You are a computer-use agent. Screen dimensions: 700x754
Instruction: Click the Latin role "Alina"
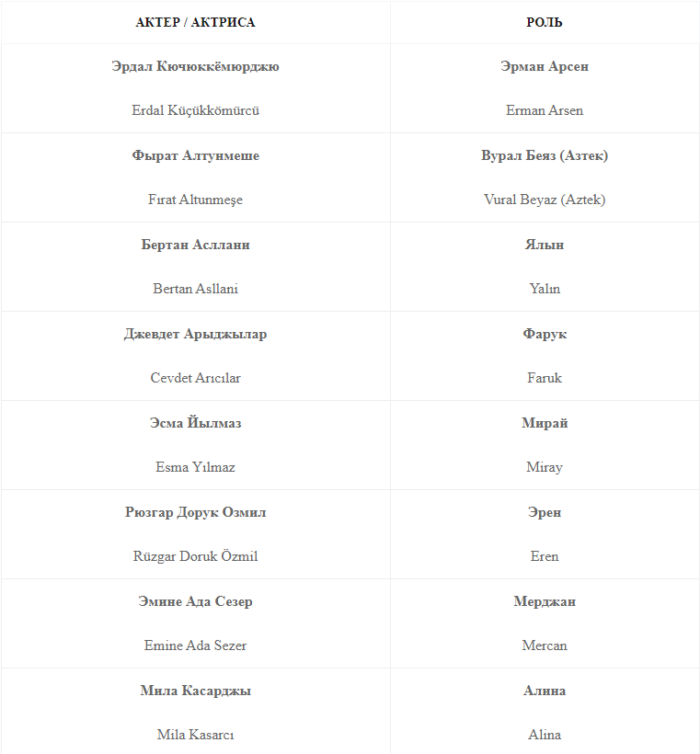coord(545,735)
